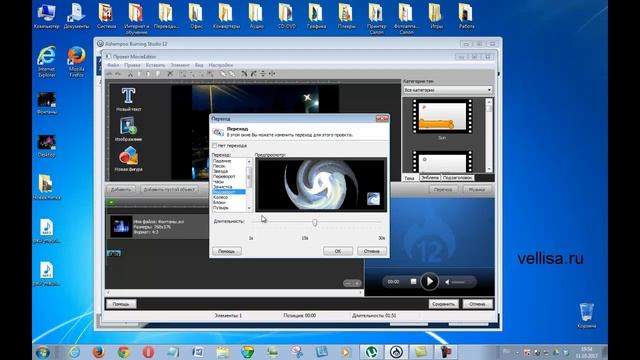640x360 pixels.
Task: Click the Delete X toolbar icon
Action: [x=170, y=74]
